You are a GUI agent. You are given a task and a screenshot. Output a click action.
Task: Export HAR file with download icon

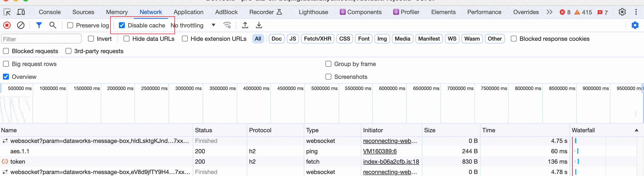pos(259,25)
